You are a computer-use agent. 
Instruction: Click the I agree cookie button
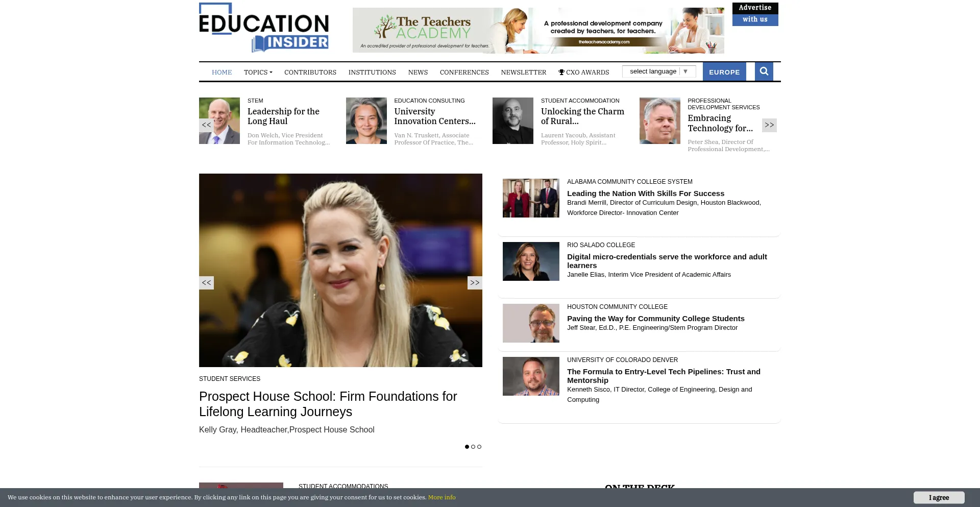pos(939,497)
